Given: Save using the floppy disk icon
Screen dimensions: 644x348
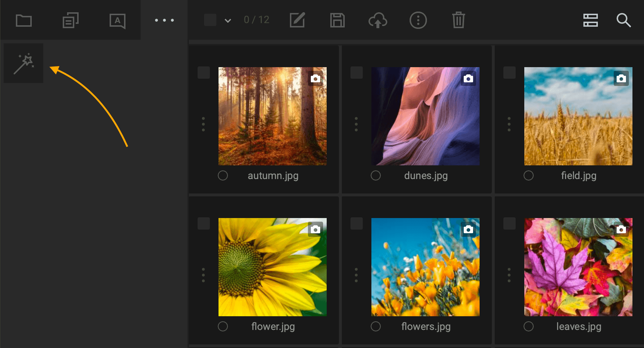Looking at the screenshot, I should coord(338,20).
